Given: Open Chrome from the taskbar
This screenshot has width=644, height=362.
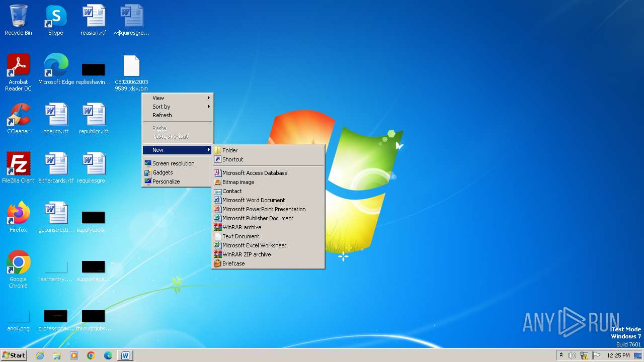Looking at the screenshot, I should coord(91,355).
